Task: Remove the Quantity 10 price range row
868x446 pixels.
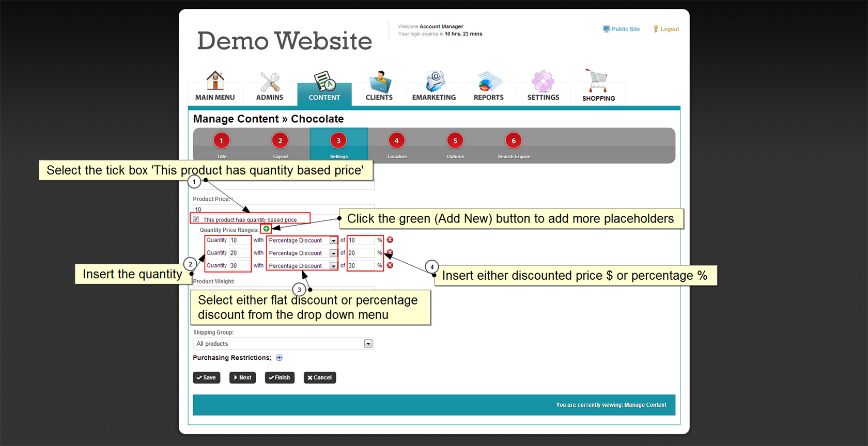Action: coord(390,240)
